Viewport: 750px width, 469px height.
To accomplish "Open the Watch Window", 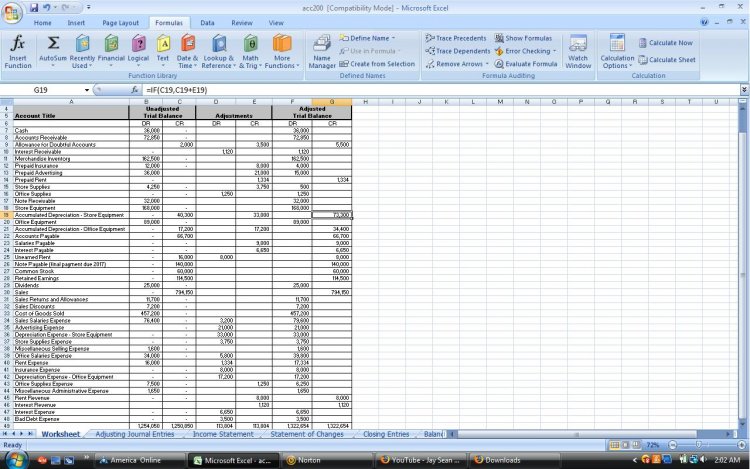I will coord(578,50).
